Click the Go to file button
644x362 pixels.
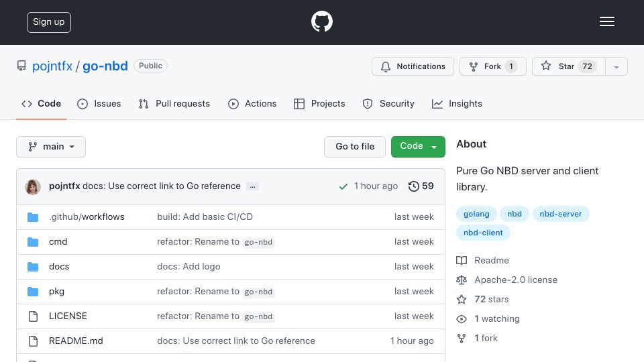pos(355,147)
